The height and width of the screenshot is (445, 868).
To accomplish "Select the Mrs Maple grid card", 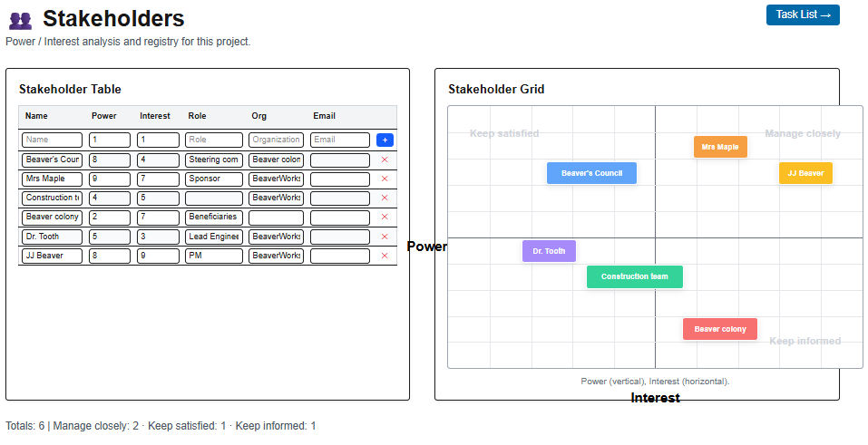I will click(x=720, y=147).
